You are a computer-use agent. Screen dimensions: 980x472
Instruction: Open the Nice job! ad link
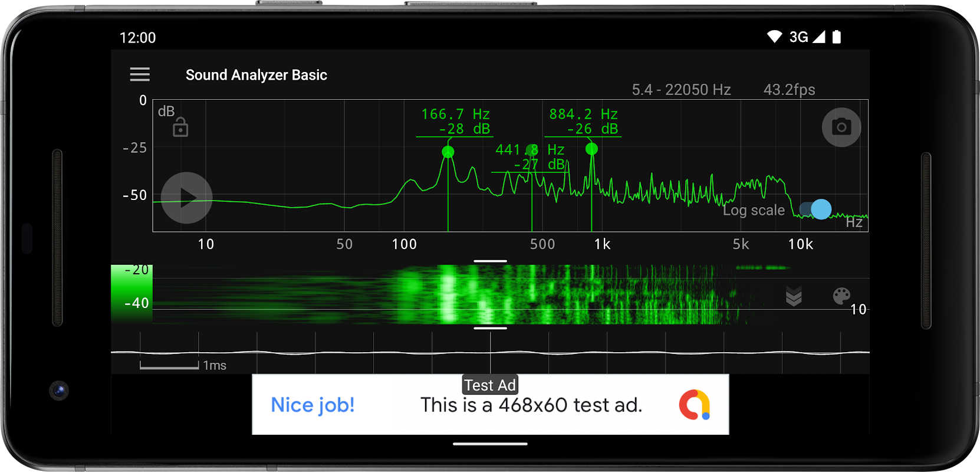(x=313, y=405)
